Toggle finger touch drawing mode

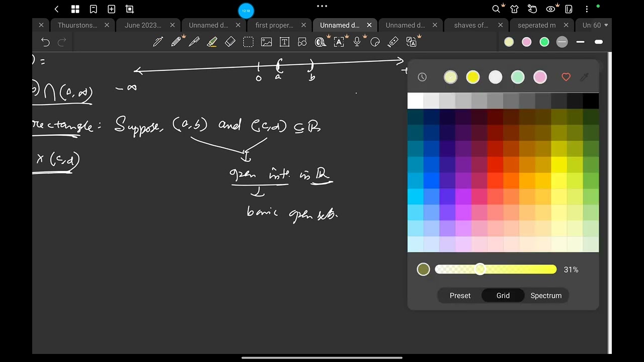[x=532, y=9]
